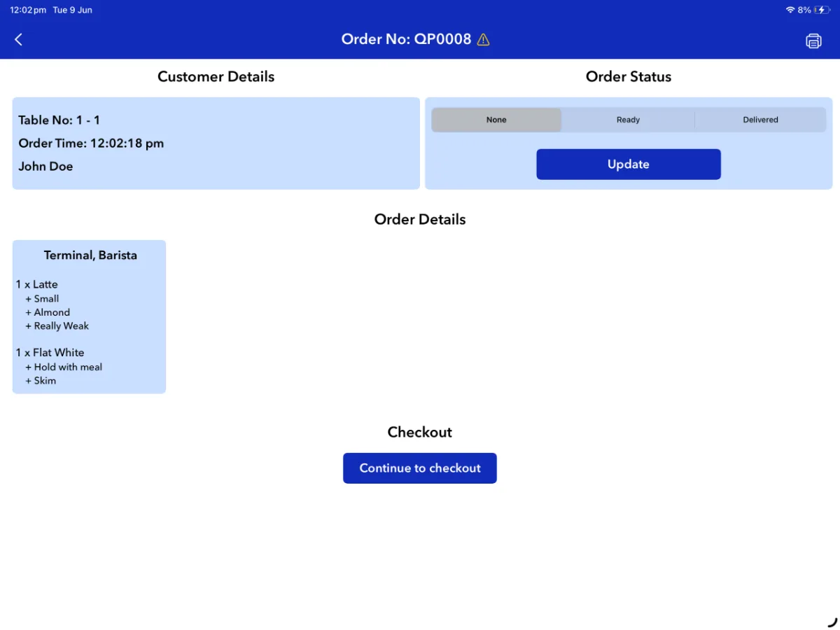Tap the Really Weak modifier line
Image resolution: width=840 pixels, height=630 pixels.
tap(57, 326)
